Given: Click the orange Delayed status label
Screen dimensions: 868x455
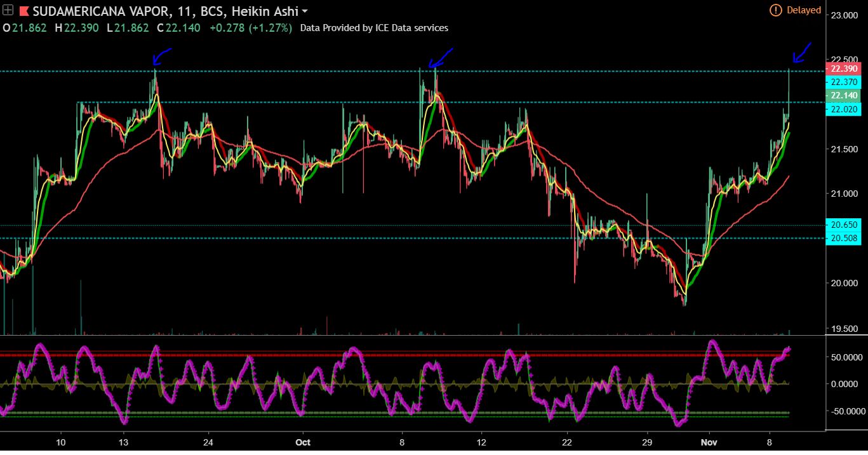Looking at the screenshot, I should pyautogui.click(x=804, y=10).
